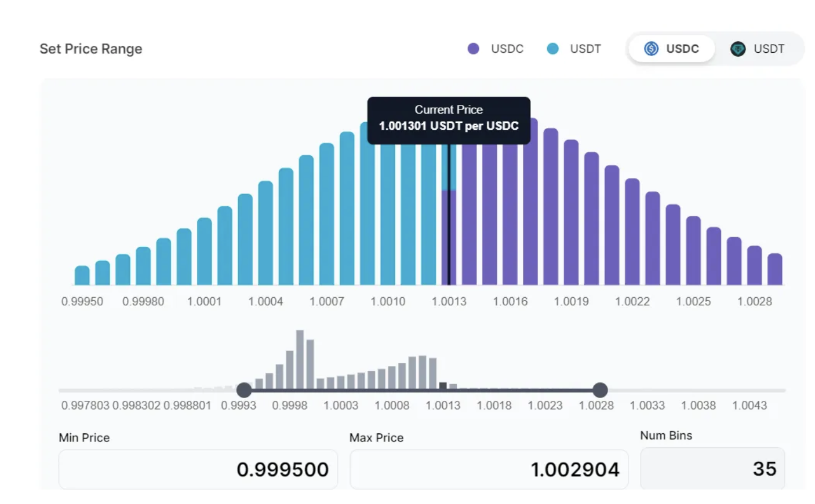Click the axis label "1.0019"
Screen dimensions: 815x504
click(571, 301)
